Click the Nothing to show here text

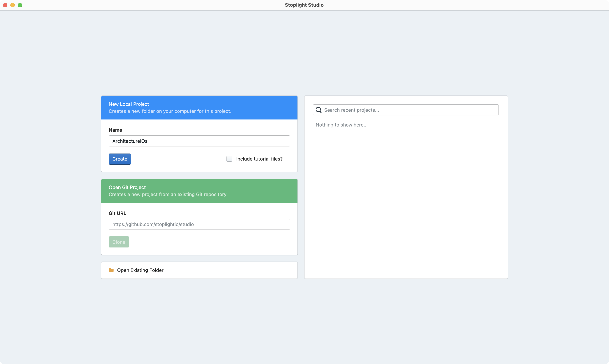coord(341,125)
